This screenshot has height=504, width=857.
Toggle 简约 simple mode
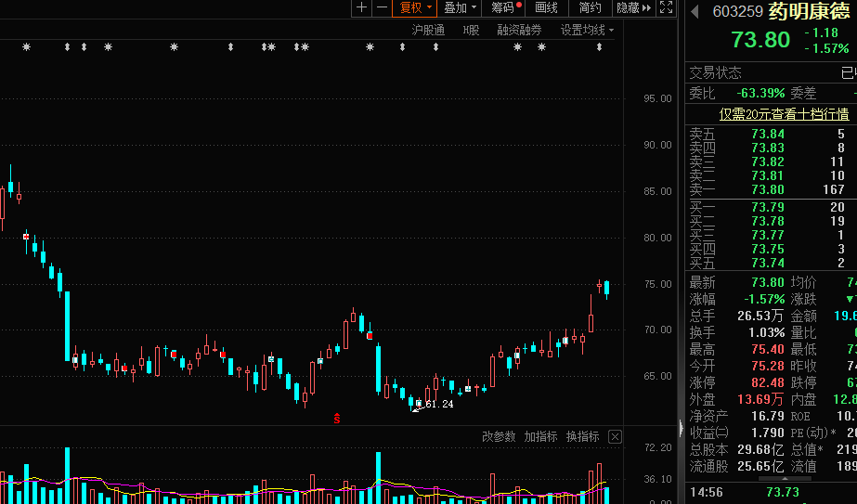(590, 8)
